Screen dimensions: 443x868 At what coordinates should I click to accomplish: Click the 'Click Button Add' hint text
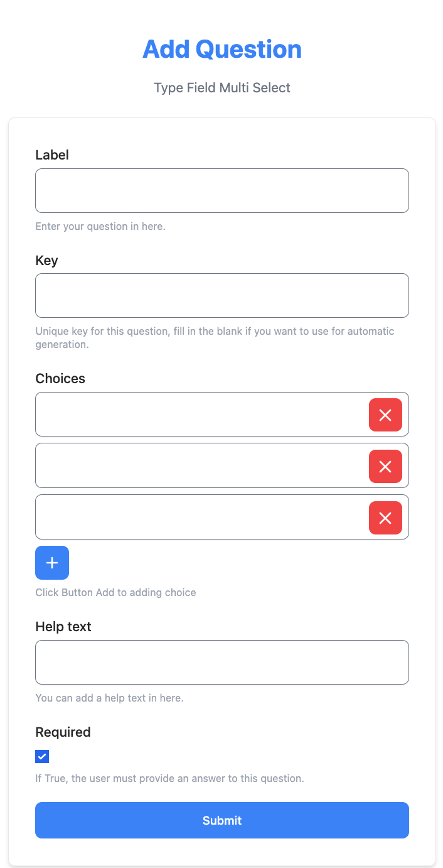pyautogui.click(x=115, y=592)
